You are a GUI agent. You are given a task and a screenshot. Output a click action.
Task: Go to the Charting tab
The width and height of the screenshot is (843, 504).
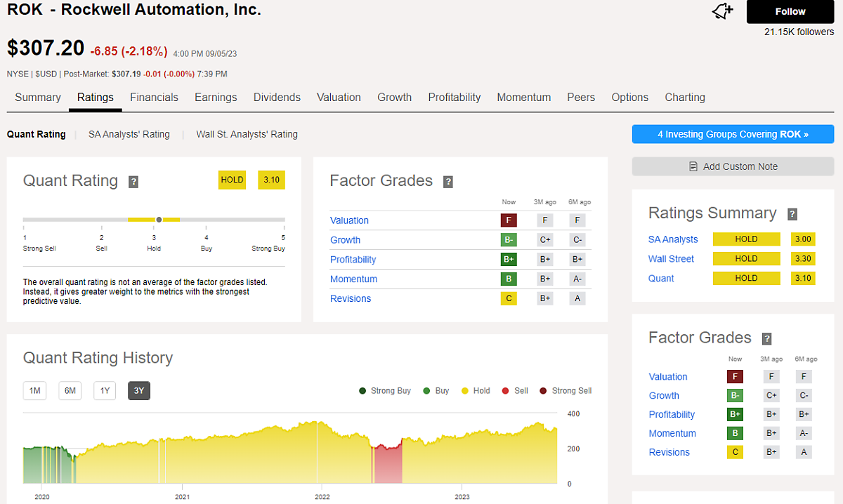pos(685,98)
